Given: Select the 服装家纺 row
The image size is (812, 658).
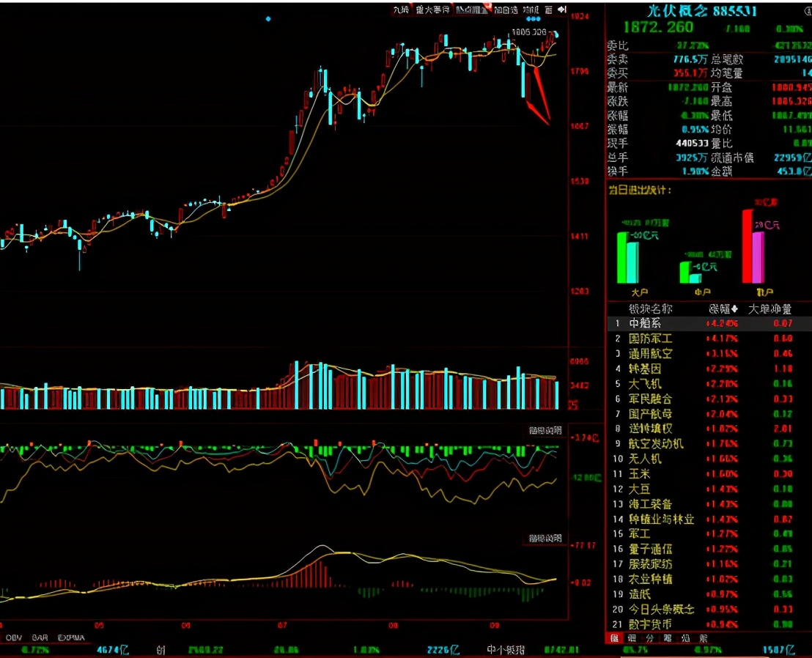Looking at the screenshot, I should pos(709,563).
